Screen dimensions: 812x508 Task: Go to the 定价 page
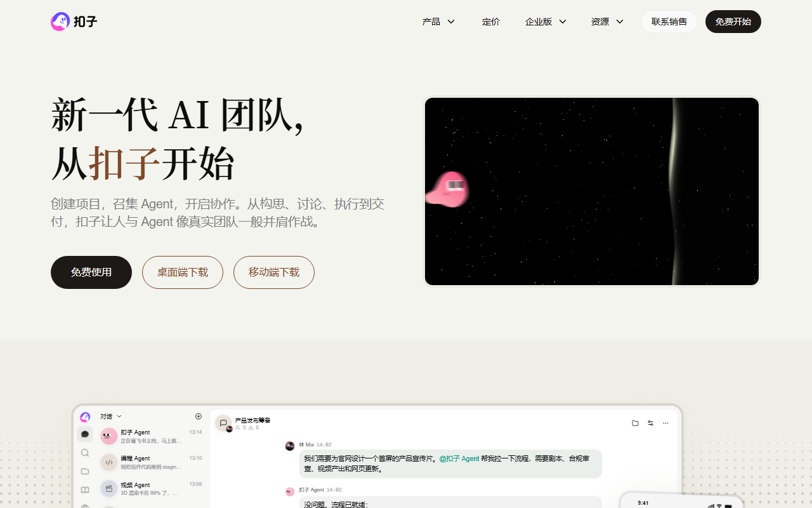click(491, 22)
